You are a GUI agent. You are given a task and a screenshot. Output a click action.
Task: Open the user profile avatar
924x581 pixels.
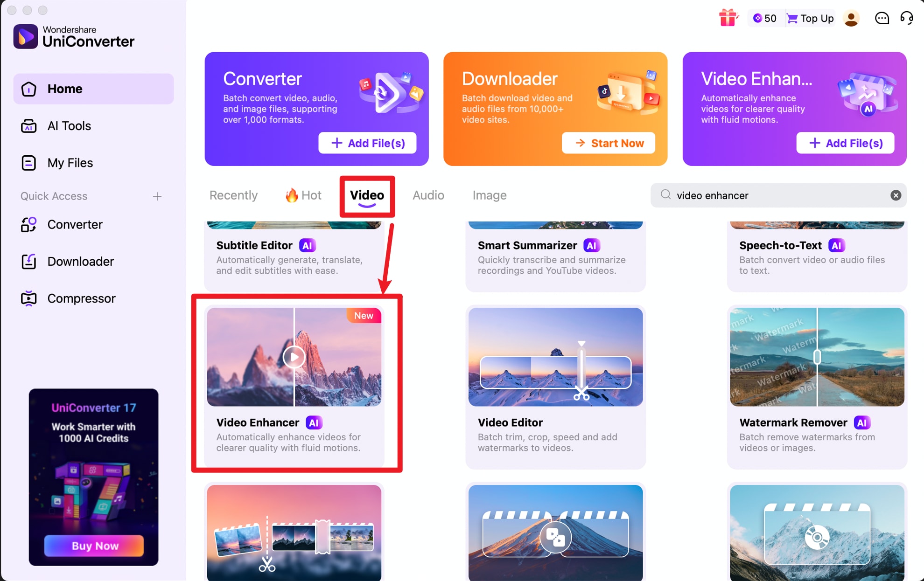point(851,18)
